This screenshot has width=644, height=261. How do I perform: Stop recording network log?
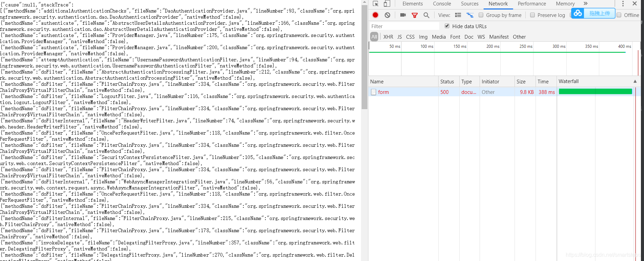click(375, 15)
